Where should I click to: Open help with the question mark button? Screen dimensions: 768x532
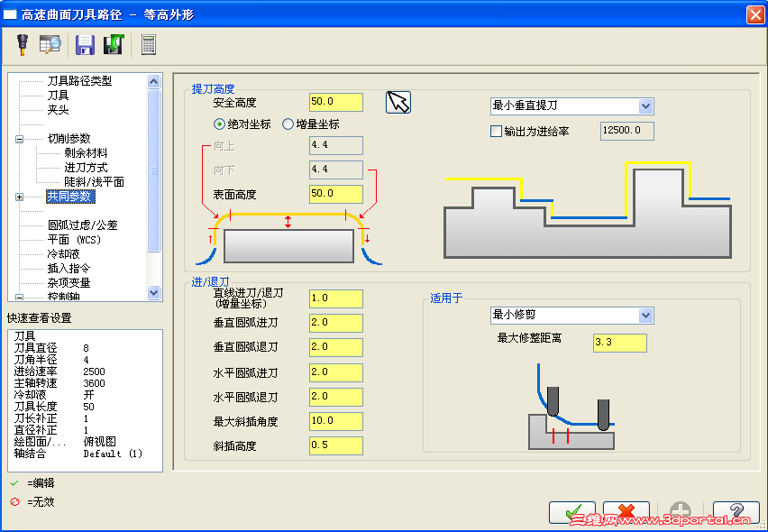tap(736, 513)
